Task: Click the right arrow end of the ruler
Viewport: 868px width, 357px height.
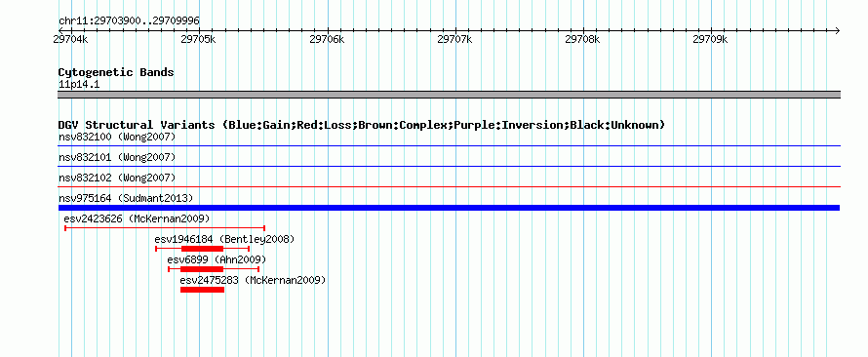Action: (837, 31)
